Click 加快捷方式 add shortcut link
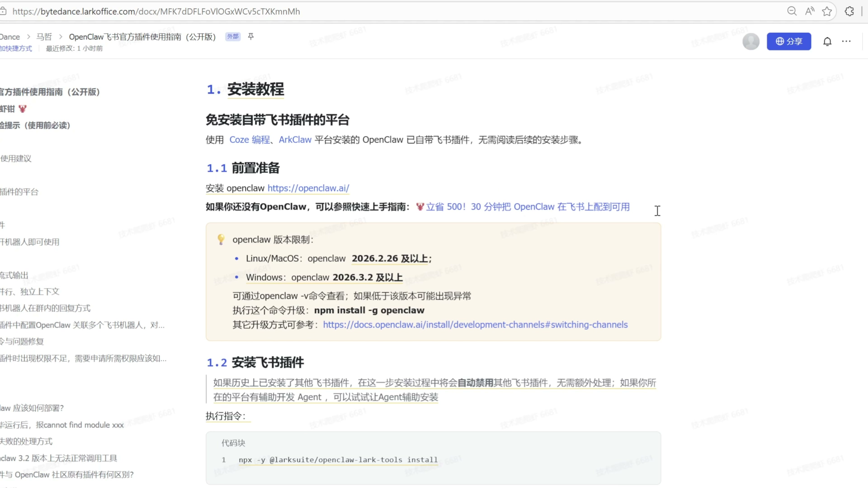Image resolution: width=868 pixels, height=488 pixels. [x=16, y=49]
